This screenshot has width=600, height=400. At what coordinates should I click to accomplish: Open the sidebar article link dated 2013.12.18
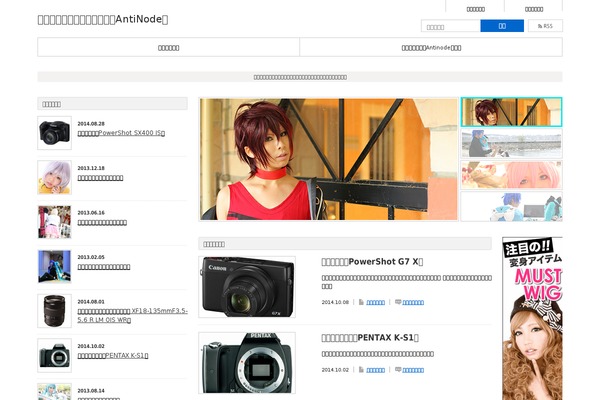[x=100, y=178]
